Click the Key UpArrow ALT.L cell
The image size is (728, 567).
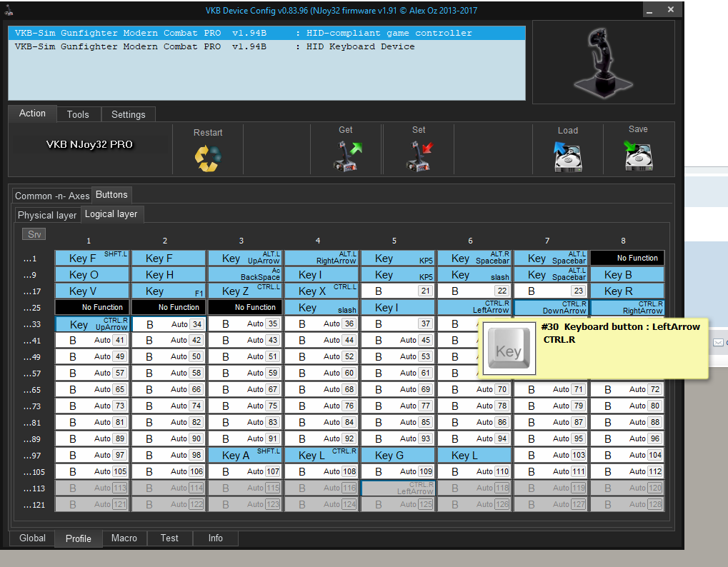pyautogui.click(x=244, y=258)
